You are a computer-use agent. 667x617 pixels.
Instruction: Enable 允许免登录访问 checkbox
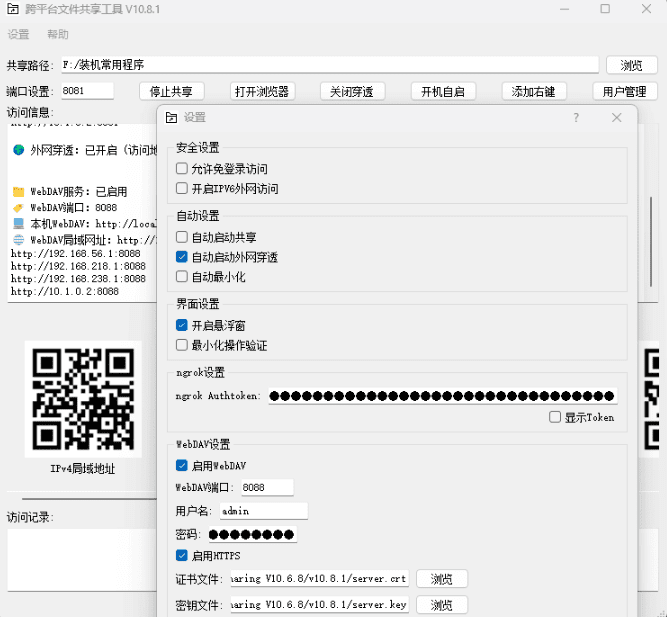pos(182,169)
